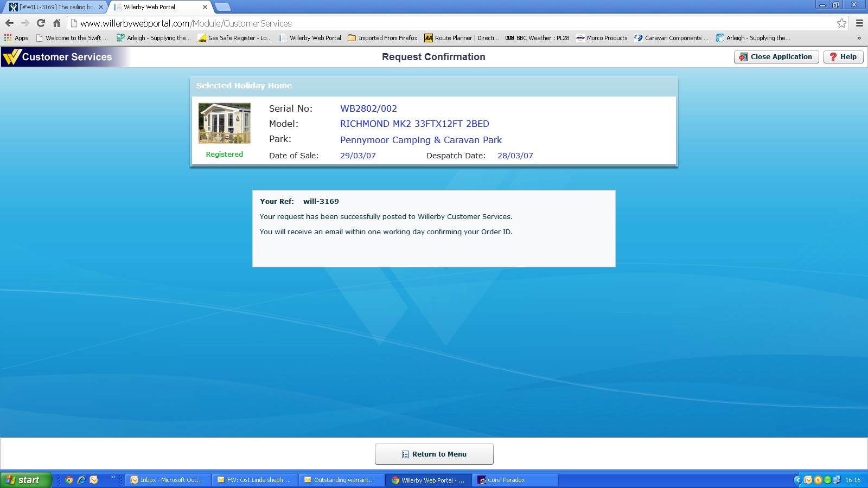This screenshot has width=868, height=488.
Task: Open BBC Weather PL28 bookmark
Action: pyautogui.click(x=537, y=38)
